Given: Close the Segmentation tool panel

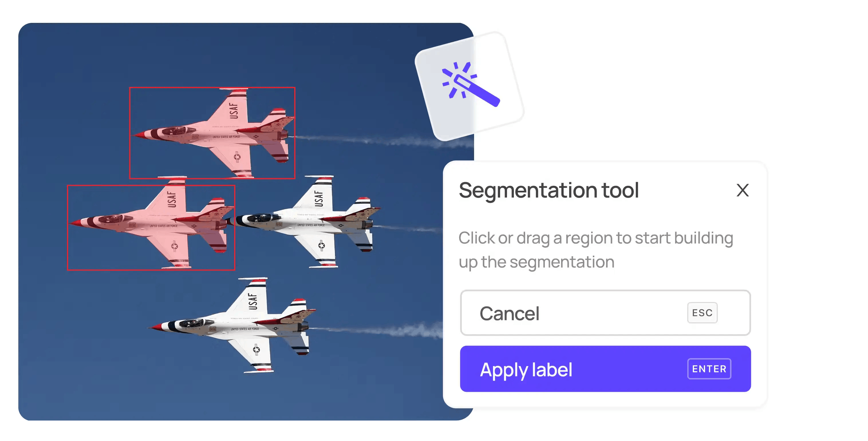Looking at the screenshot, I should (x=742, y=190).
